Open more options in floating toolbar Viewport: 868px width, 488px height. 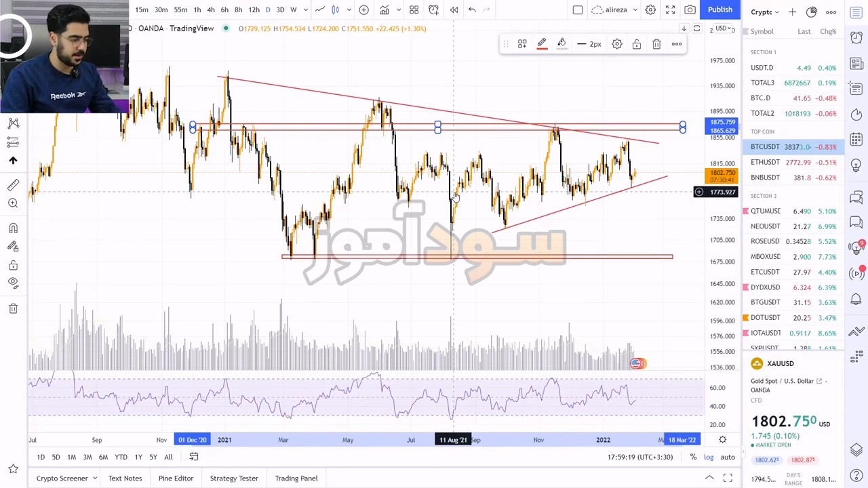coord(677,44)
